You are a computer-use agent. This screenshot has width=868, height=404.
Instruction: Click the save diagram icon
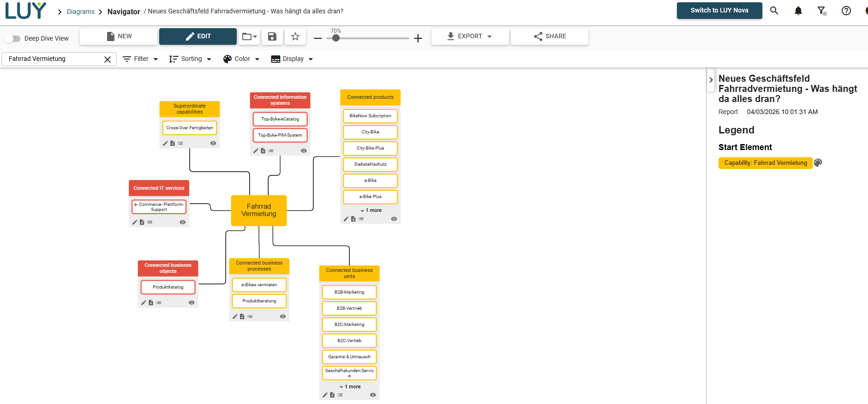pyautogui.click(x=272, y=36)
